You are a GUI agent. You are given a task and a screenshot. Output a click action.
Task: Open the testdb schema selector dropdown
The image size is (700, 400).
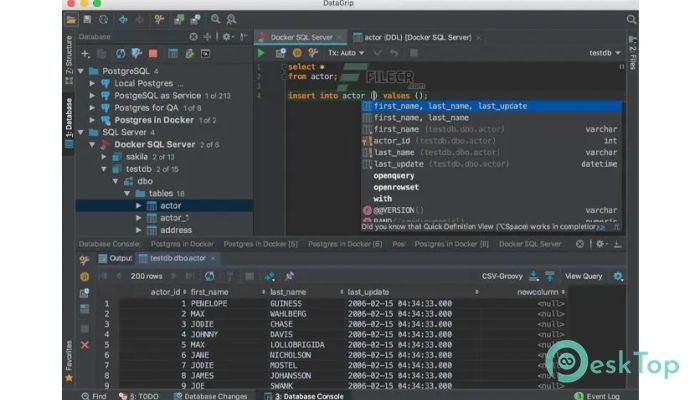click(x=604, y=53)
